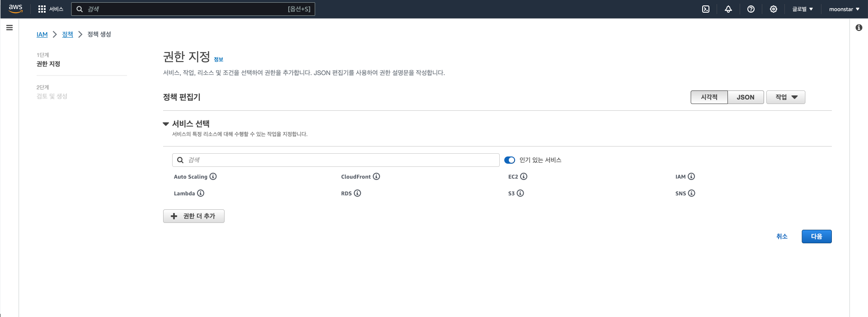Click the info icon next to CloudFront
This screenshot has width=868, height=317.
[376, 176]
